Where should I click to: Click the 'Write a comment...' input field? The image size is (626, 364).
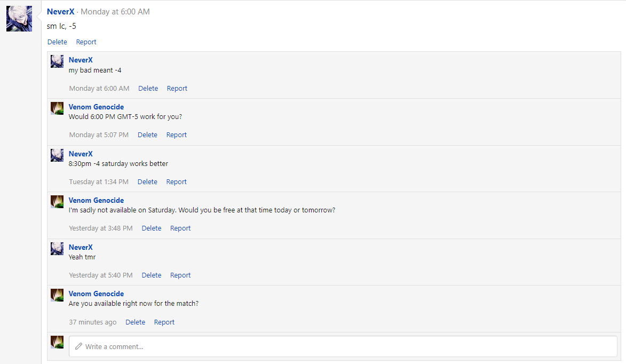point(343,346)
